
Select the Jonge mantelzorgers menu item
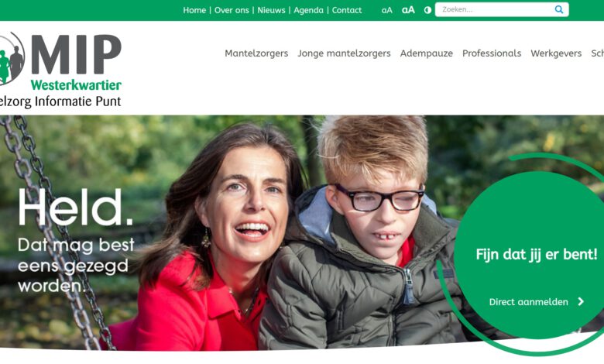[x=344, y=53]
